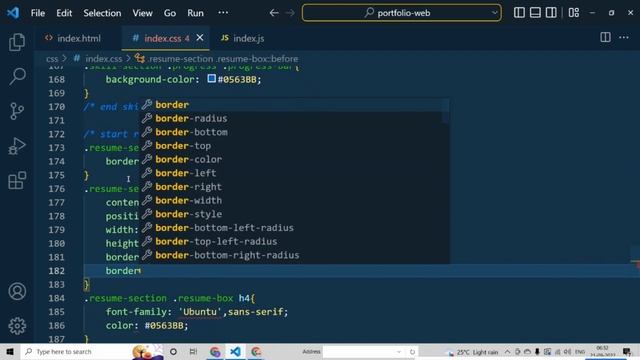Select the border-top suggestion
Screen dimensions: 640x360
click(295, 146)
